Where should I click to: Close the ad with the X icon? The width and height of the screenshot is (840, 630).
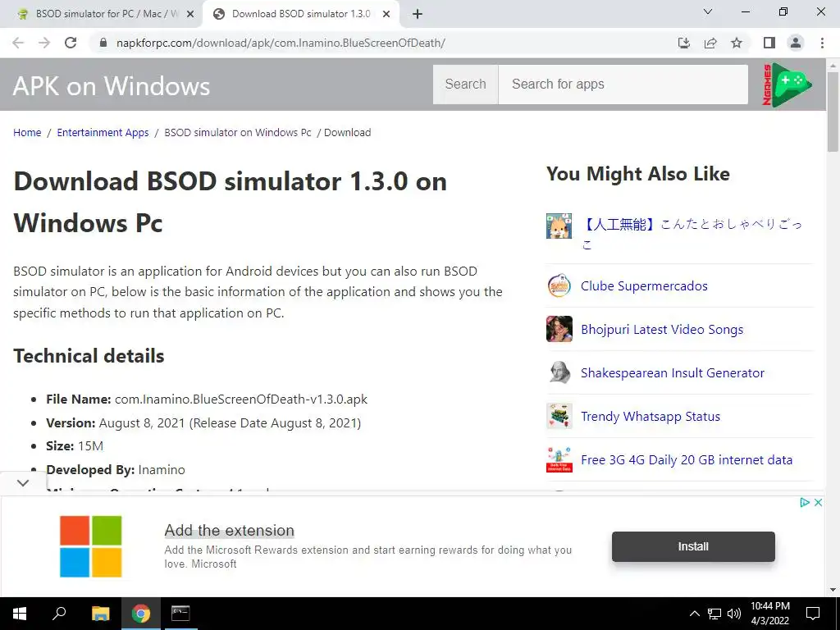818,503
